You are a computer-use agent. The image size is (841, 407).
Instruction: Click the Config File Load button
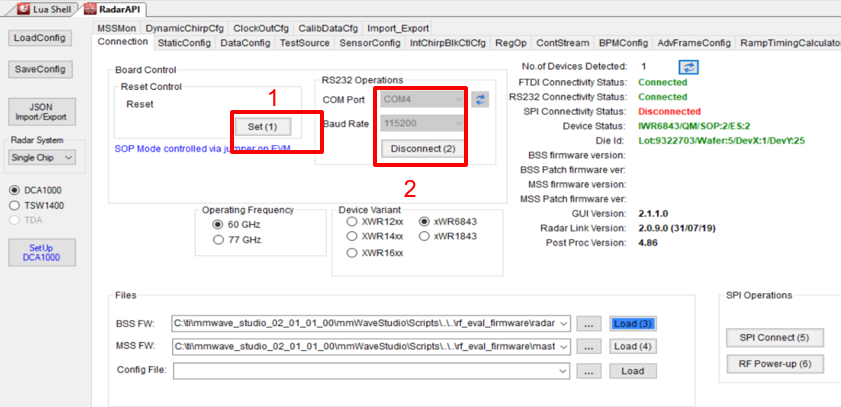tap(633, 371)
